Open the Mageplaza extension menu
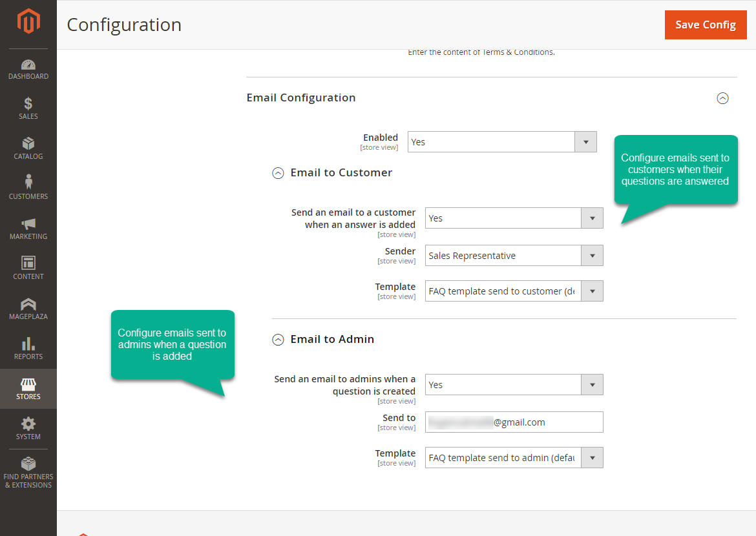The height and width of the screenshot is (536, 756). point(28,309)
